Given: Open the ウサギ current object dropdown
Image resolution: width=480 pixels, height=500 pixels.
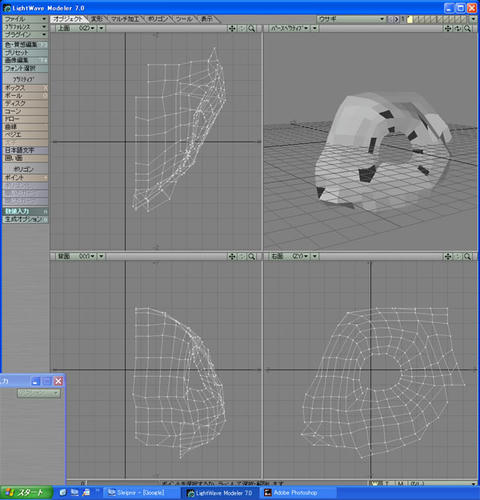Looking at the screenshot, I should coord(351,19).
